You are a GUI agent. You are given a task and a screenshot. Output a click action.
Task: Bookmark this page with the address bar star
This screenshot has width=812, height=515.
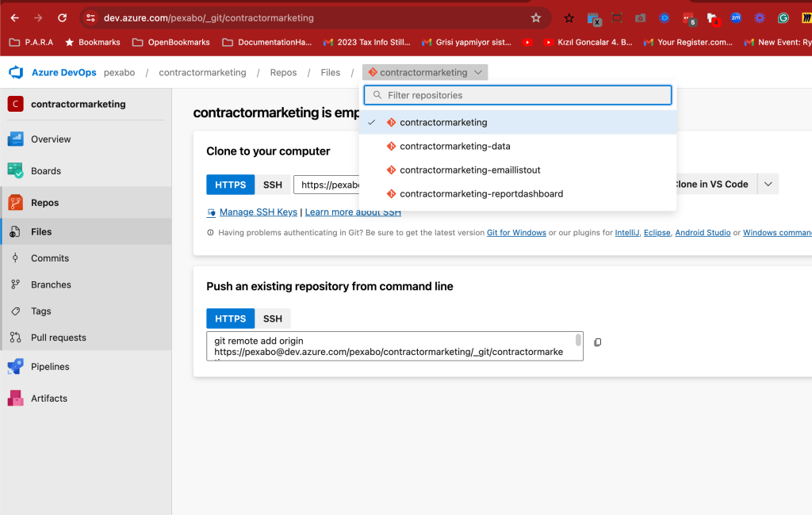pyautogui.click(x=536, y=18)
